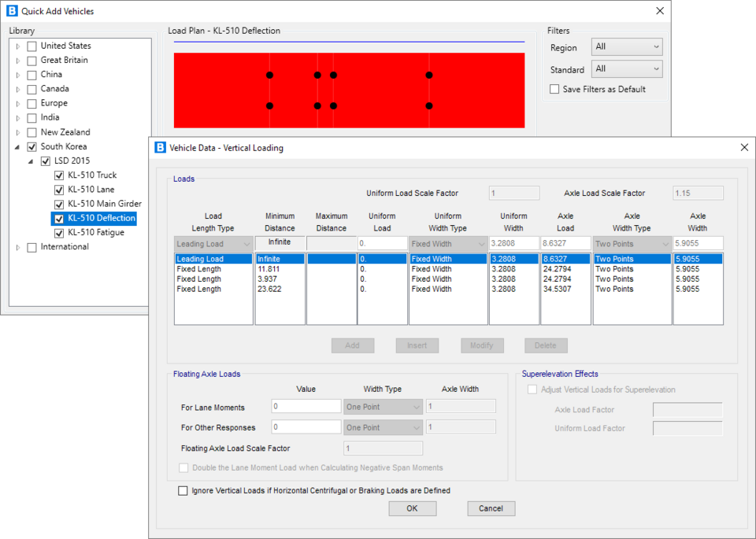Expand the International library node

[x=18, y=247]
